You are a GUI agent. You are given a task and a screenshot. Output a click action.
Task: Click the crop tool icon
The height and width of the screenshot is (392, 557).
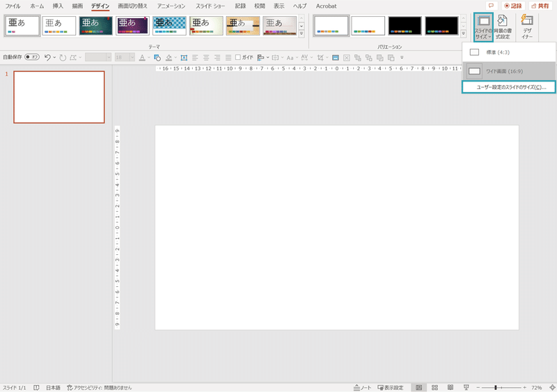pyautogui.click(x=320, y=57)
